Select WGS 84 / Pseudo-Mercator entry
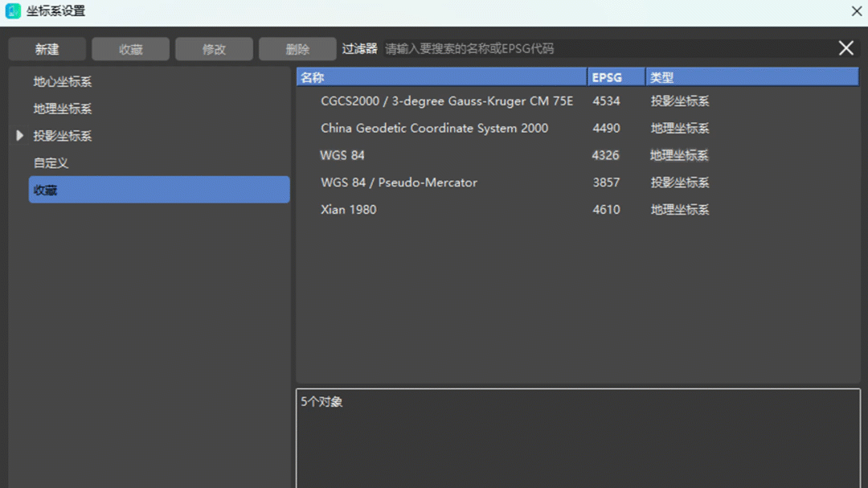Screen dimensions: 868x488 point(399,182)
